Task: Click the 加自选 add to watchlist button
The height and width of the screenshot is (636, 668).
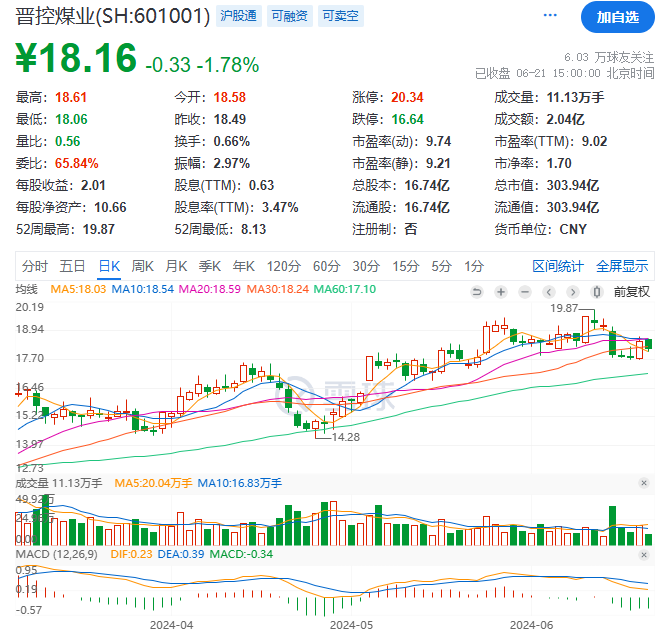Action: [x=618, y=17]
